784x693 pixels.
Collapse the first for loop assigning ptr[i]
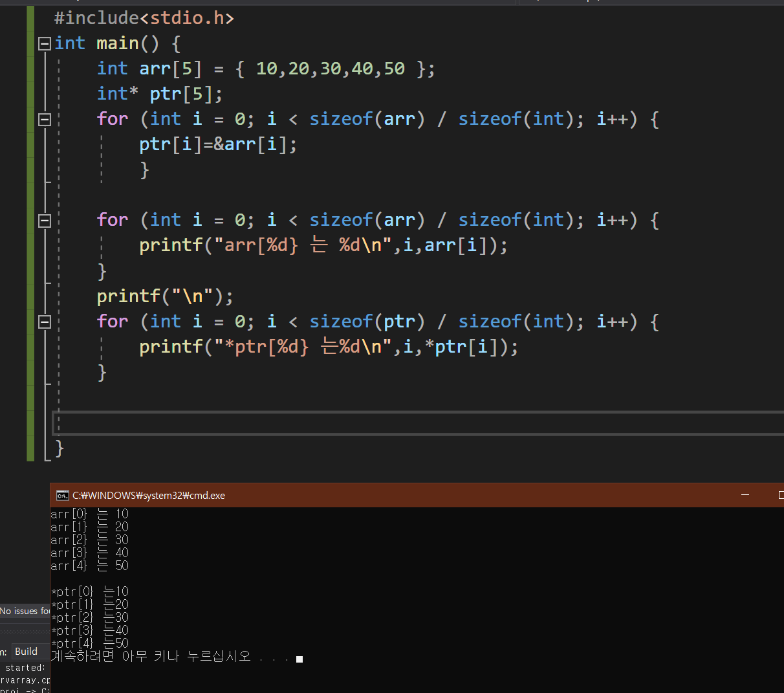[45, 119]
